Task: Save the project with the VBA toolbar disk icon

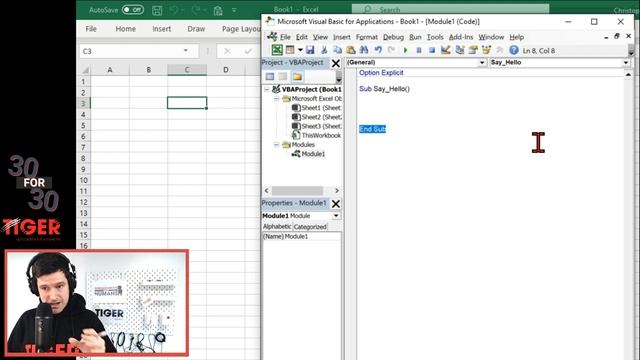Action: 310,50
